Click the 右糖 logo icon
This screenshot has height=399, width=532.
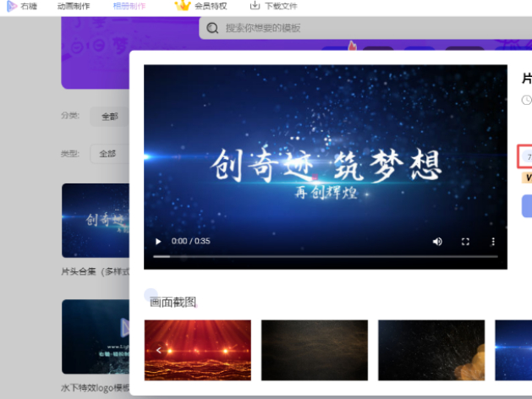[x=12, y=6]
